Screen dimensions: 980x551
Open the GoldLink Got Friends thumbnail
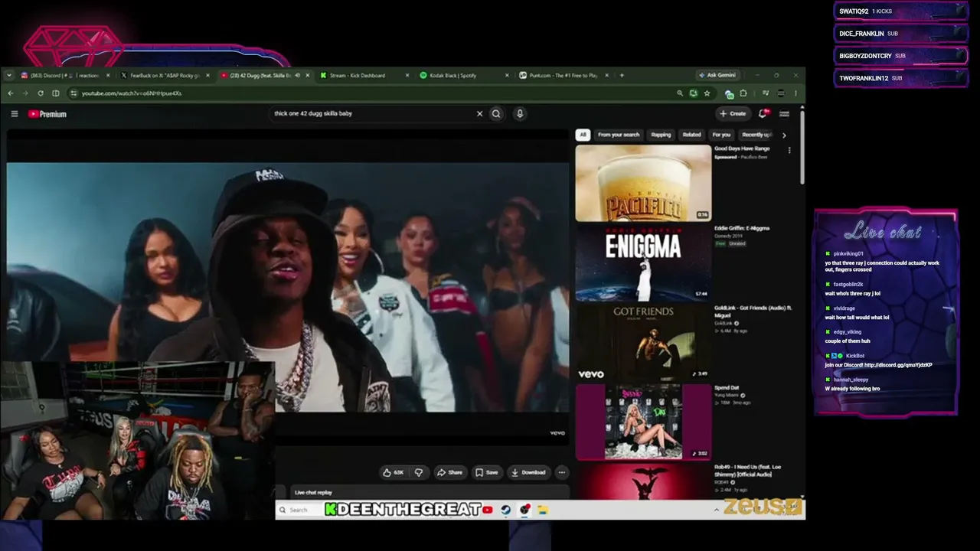[x=643, y=342]
